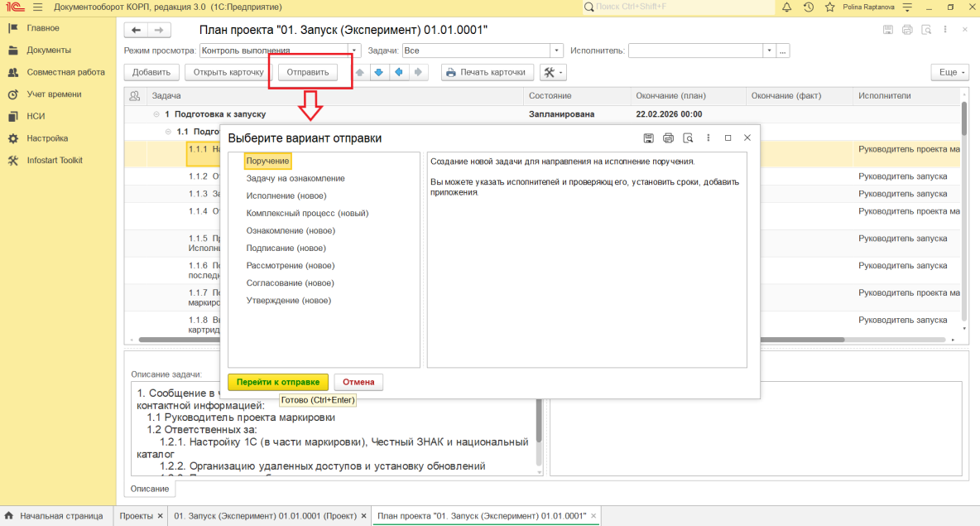
Task: Expand the Режим просмотра dropdown
Action: (355, 51)
